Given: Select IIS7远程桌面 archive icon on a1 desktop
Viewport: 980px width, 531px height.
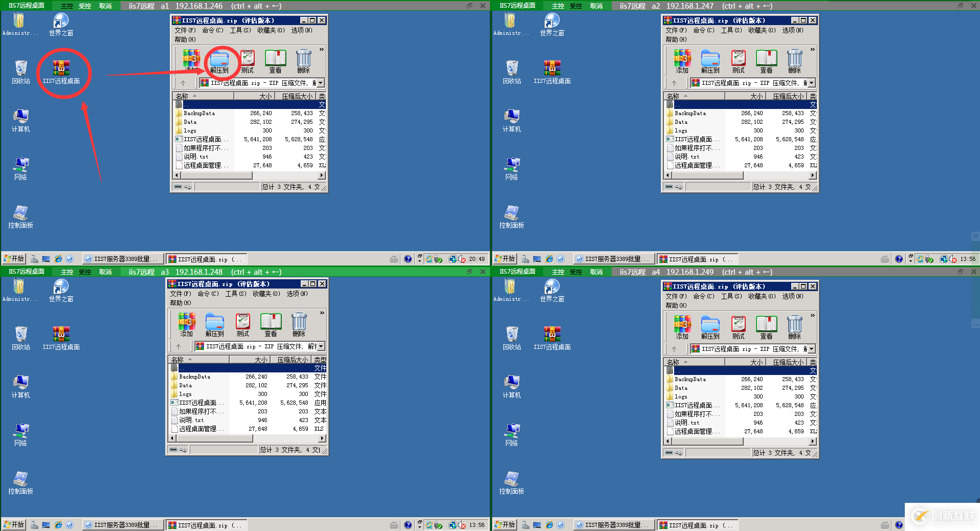Looking at the screenshot, I should (x=61, y=72).
